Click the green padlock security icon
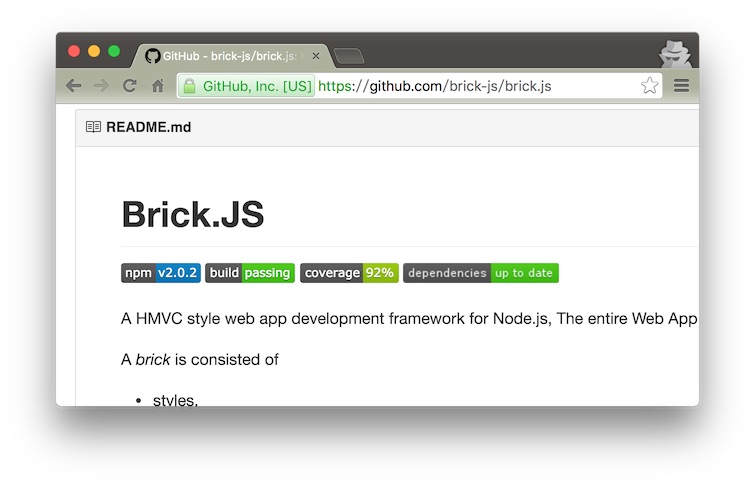 click(x=190, y=86)
